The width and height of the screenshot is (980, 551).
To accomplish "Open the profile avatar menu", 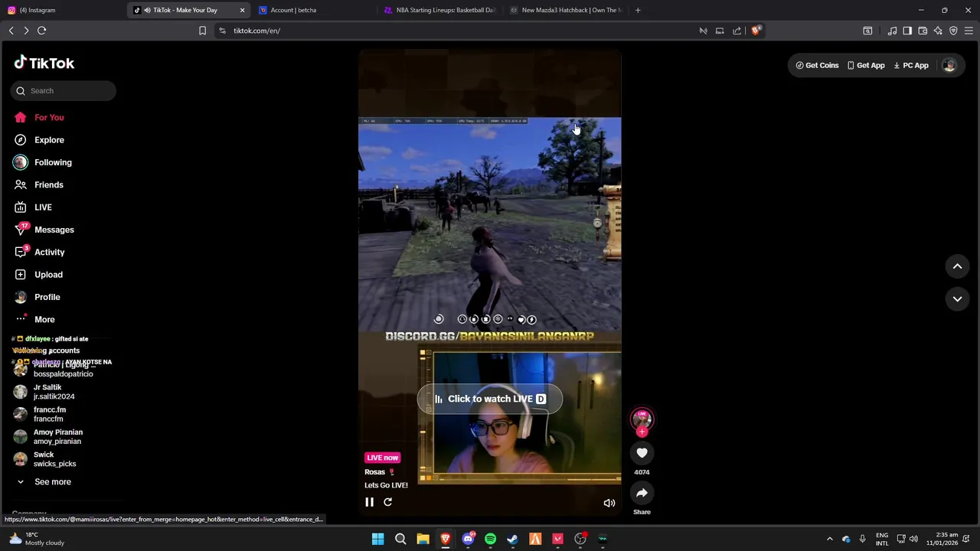I will [949, 66].
